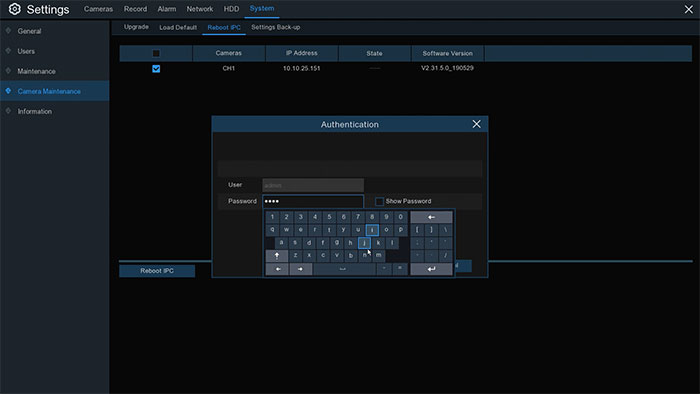Tap the right bracket ']' key
This screenshot has height=394, width=700.
pyautogui.click(x=431, y=230)
